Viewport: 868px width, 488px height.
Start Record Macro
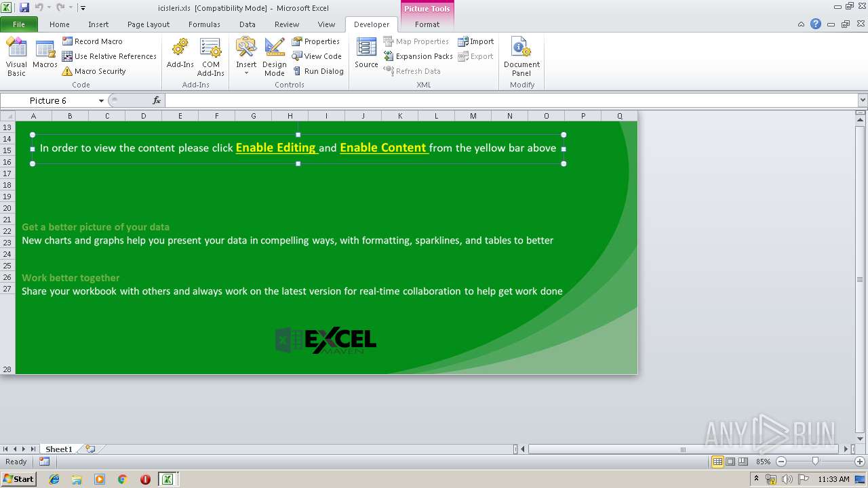point(92,41)
